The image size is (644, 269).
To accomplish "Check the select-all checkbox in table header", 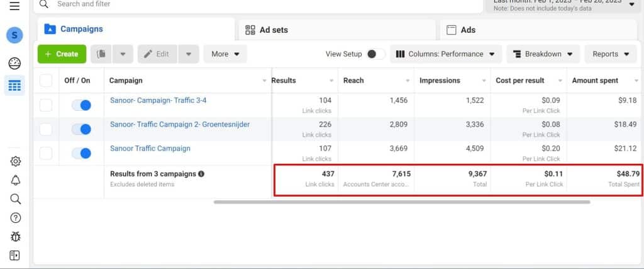I will tap(45, 81).
